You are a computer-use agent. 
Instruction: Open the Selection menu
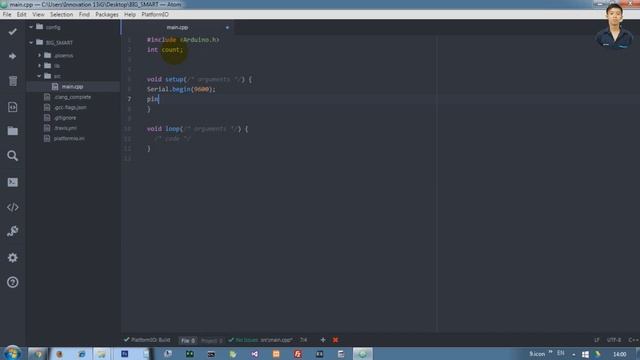(x=62, y=14)
